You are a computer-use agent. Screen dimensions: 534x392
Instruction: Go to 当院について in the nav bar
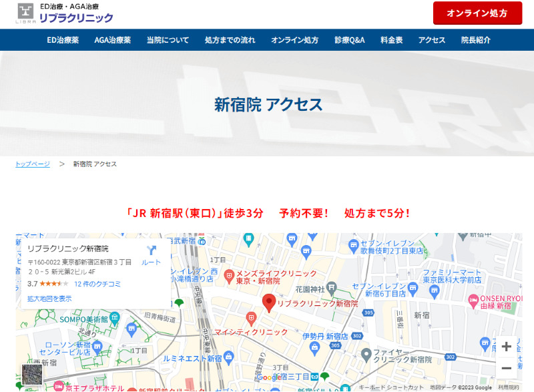[x=168, y=40]
